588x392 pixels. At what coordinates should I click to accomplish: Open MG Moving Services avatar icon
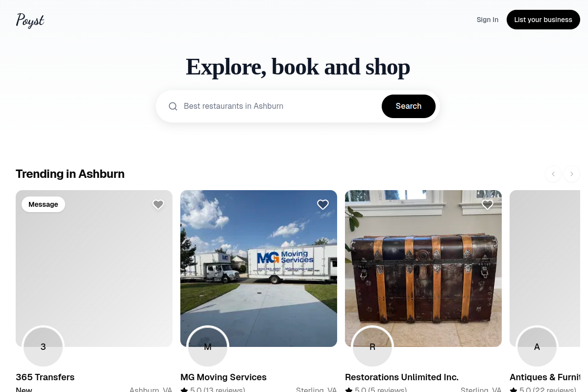pyautogui.click(x=208, y=346)
